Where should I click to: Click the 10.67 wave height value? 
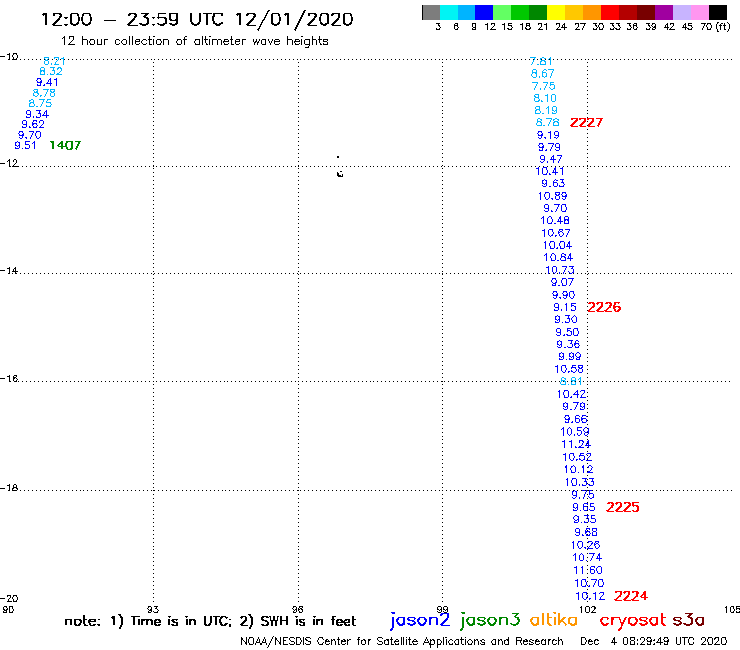[556, 233]
